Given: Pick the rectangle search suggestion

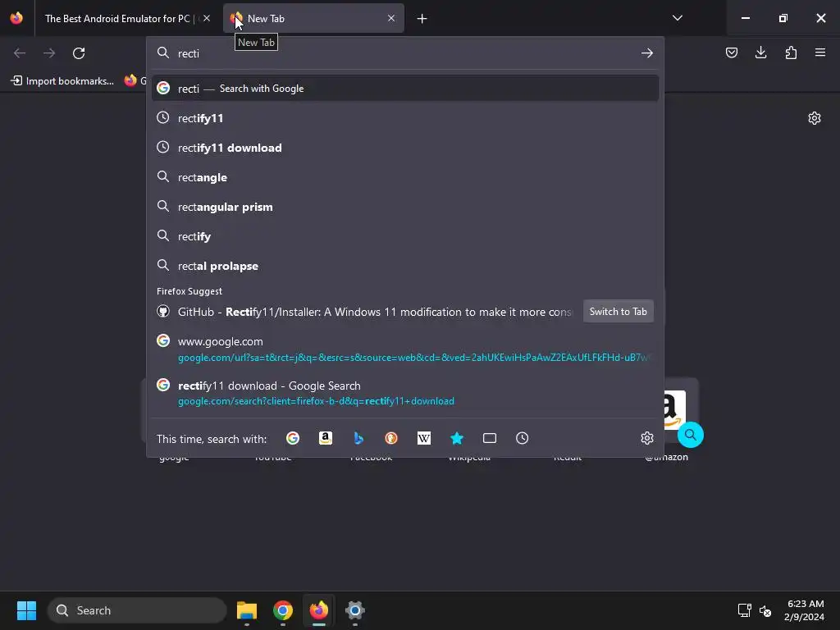Looking at the screenshot, I should 405,177.
